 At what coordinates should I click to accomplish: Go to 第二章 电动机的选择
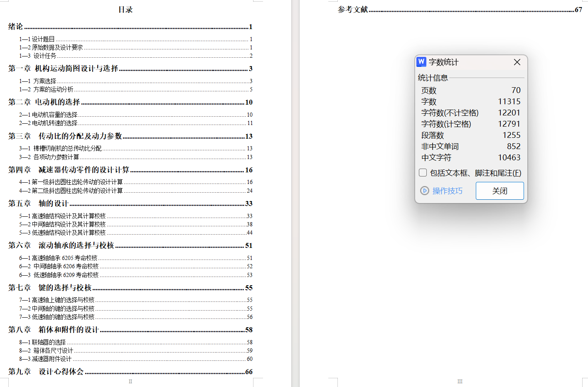130,102
